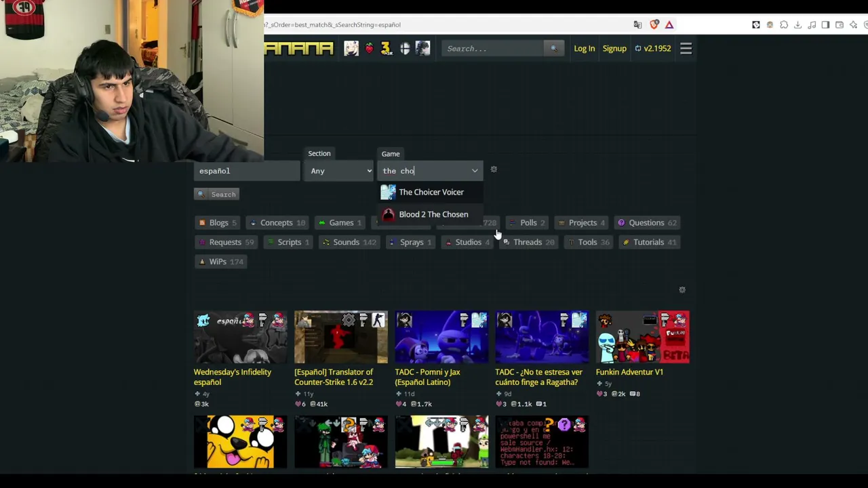The image size is (868, 488).
Task: Click the browser address bar URL
Action: (x=332, y=25)
